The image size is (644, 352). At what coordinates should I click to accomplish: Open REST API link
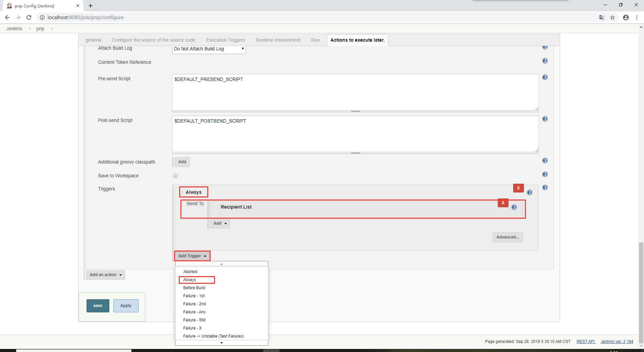586,342
